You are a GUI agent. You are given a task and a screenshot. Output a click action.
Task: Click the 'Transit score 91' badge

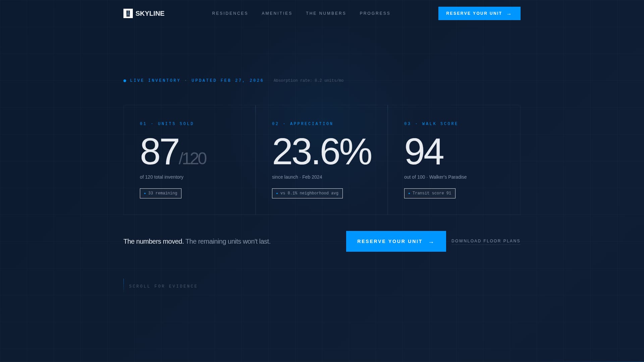coord(430,193)
